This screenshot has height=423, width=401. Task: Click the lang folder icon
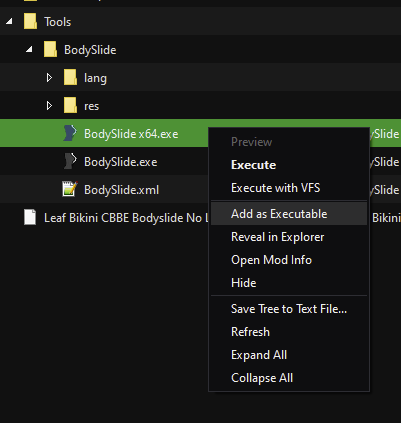[70, 78]
